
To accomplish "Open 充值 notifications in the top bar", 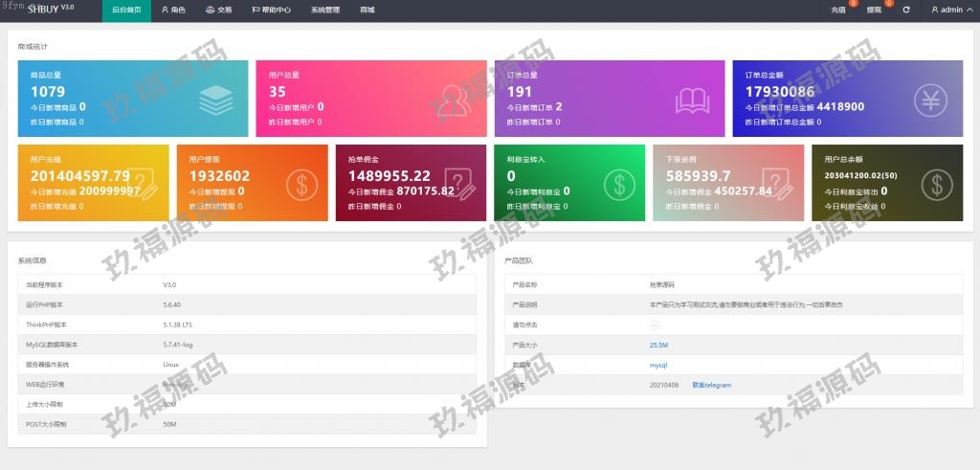I will click(839, 10).
